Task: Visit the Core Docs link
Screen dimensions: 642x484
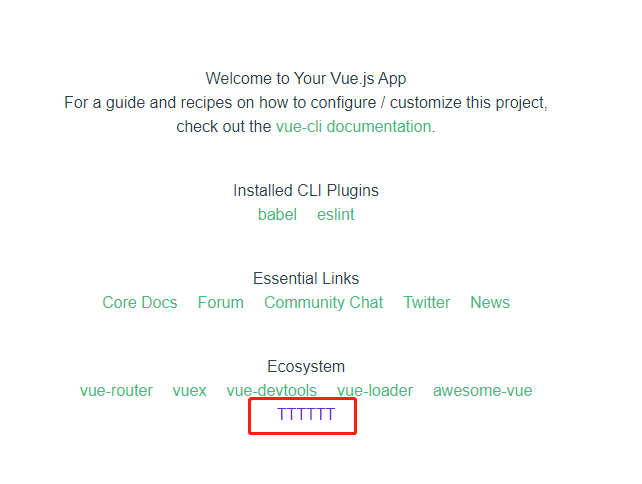Action: coord(140,303)
